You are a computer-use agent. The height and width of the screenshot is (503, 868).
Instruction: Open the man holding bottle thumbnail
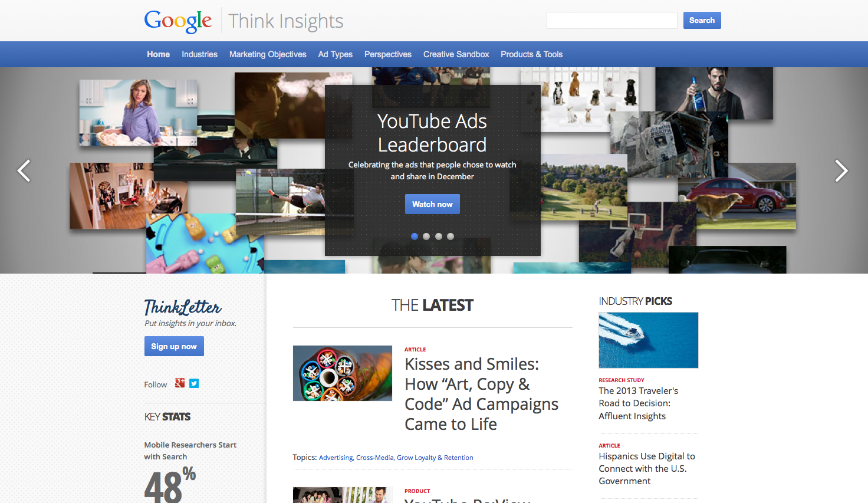[714, 93]
